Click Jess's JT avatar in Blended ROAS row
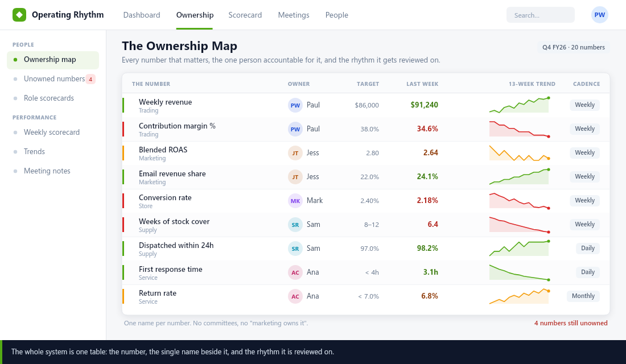 (x=295, y=153)
